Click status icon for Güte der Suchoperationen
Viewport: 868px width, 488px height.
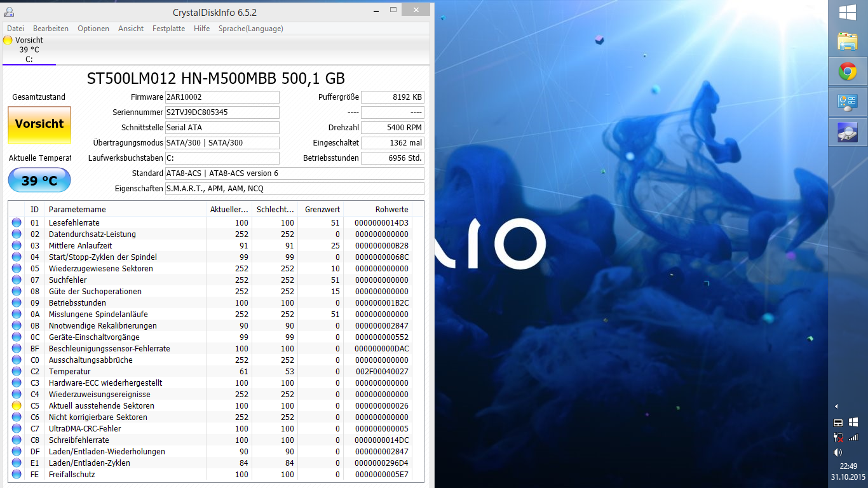(x=17, y=292)
